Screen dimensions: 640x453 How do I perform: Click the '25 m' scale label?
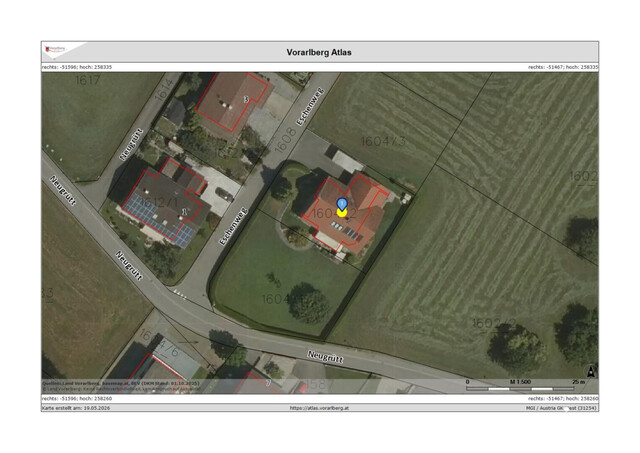[x=578, y=382]
